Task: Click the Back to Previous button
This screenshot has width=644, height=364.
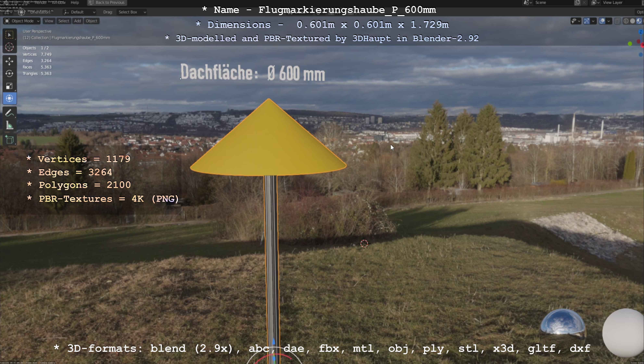Action: click(x=107, y=2)
